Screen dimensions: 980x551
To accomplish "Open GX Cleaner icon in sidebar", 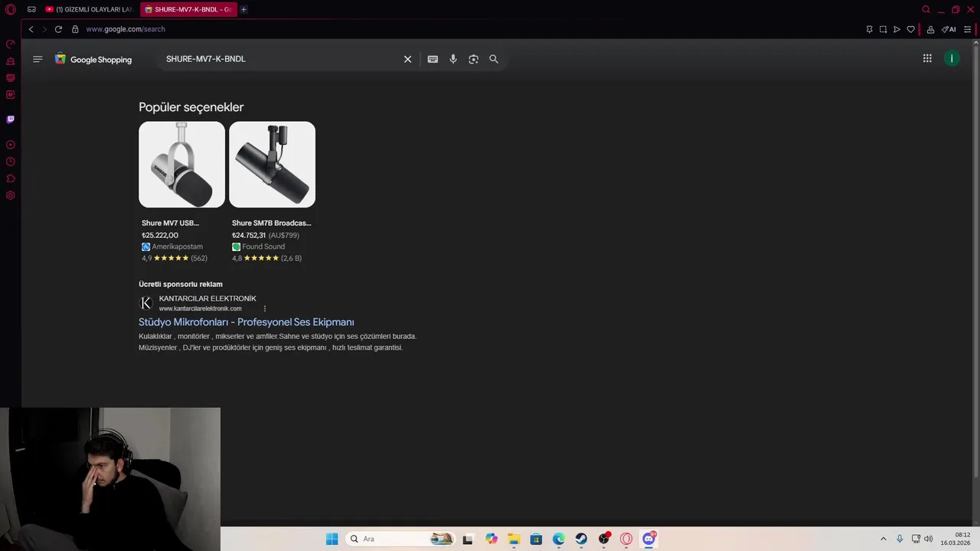I will [x=11, y=60].
